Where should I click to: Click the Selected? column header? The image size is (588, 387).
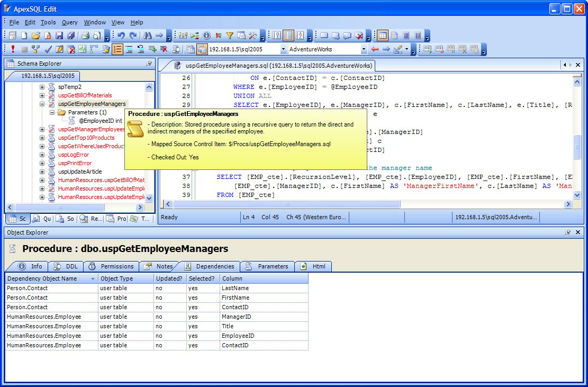click(203, 278)
